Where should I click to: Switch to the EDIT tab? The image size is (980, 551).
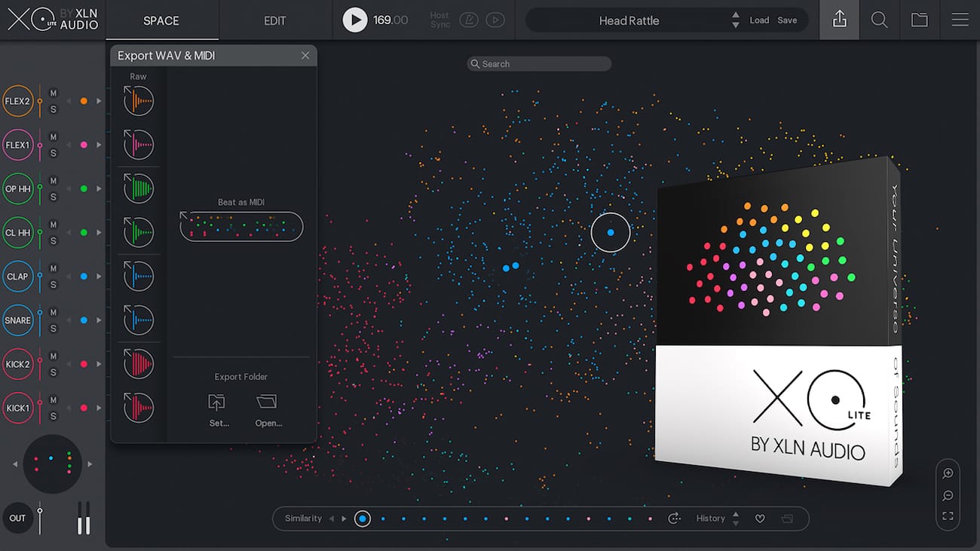(275, 20)
